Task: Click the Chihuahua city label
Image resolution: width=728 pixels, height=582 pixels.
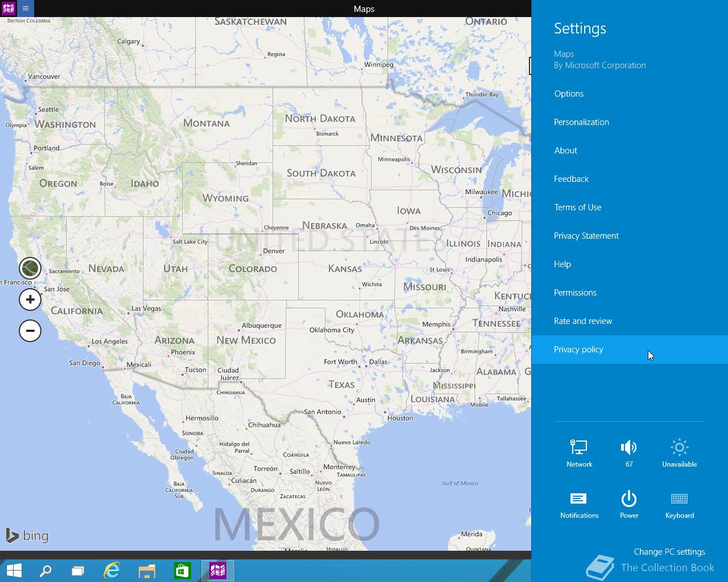Action: (264, 425)
